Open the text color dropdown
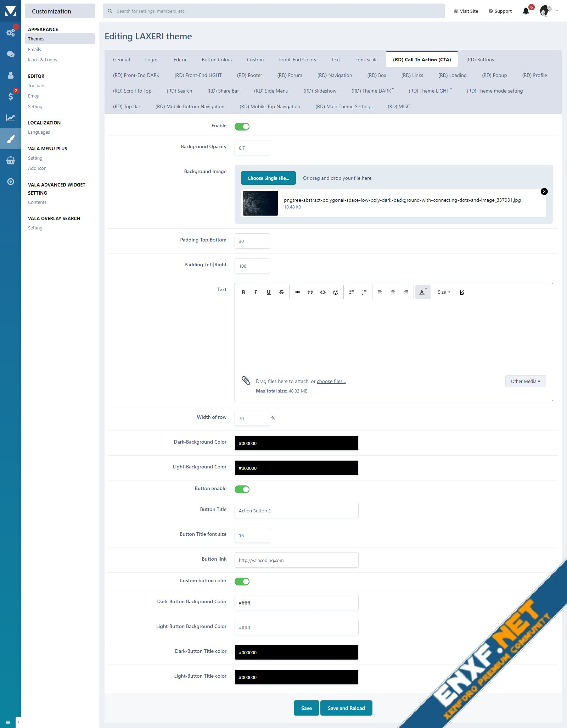 click(x=422, y=292)
